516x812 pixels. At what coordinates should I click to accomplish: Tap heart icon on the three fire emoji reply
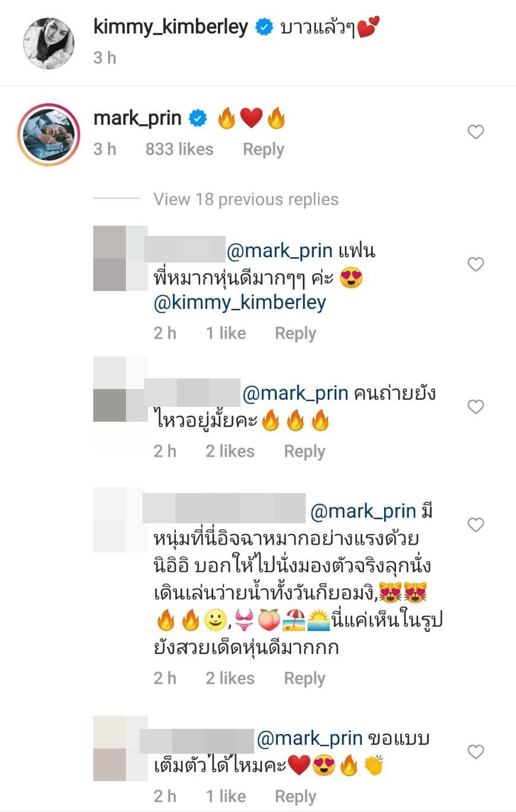476,407
